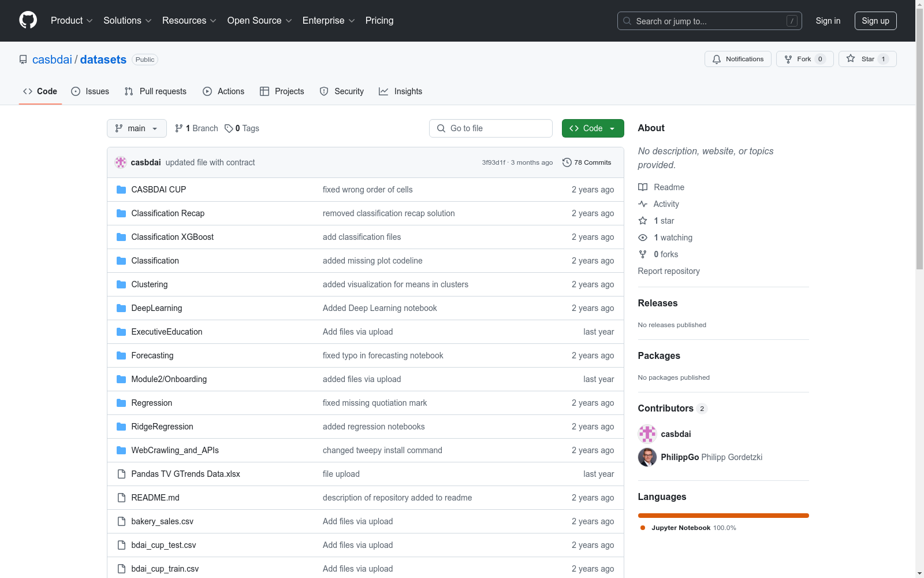Switch to the Projects tab
The width and height of the screenshot is (924, 578).
pyautogui.click(x=282, y=91)
